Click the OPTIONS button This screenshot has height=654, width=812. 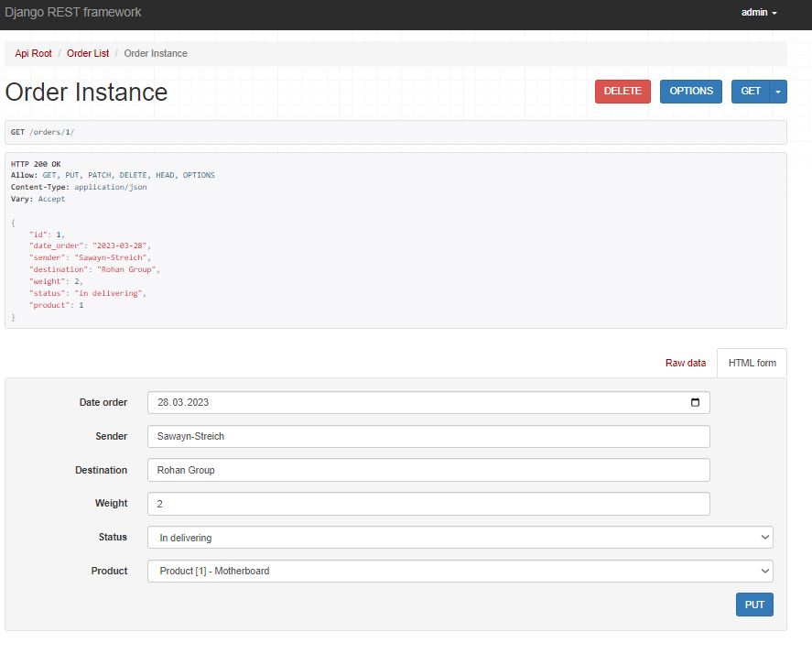click(690, 92)
